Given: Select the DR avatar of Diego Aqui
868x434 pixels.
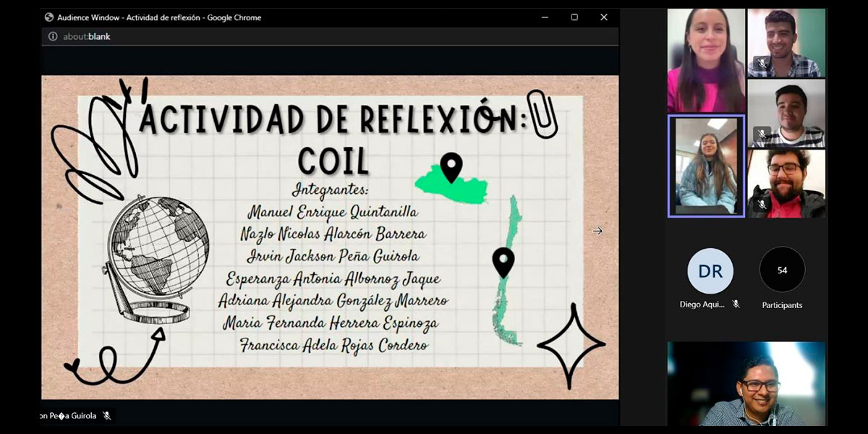Looking at the screenshot, I should tap(710, 271).
